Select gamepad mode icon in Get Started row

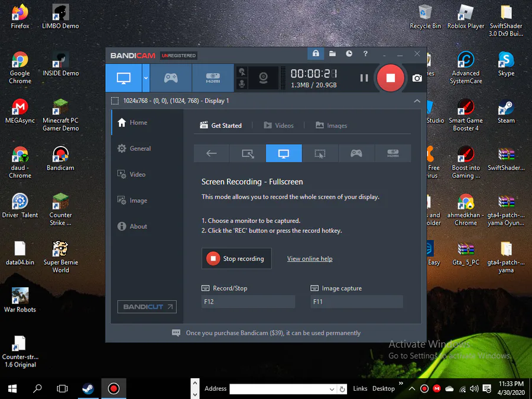(x=356, y=153)
